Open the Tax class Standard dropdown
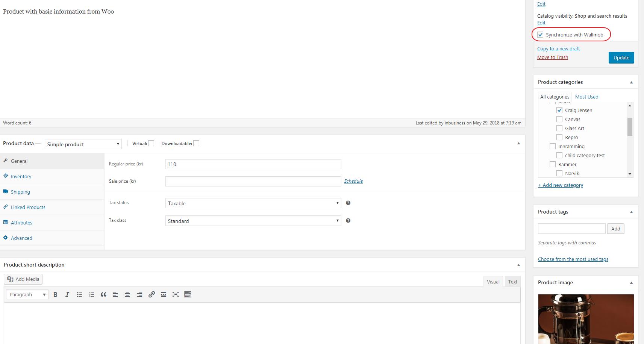 coord(253,221)
